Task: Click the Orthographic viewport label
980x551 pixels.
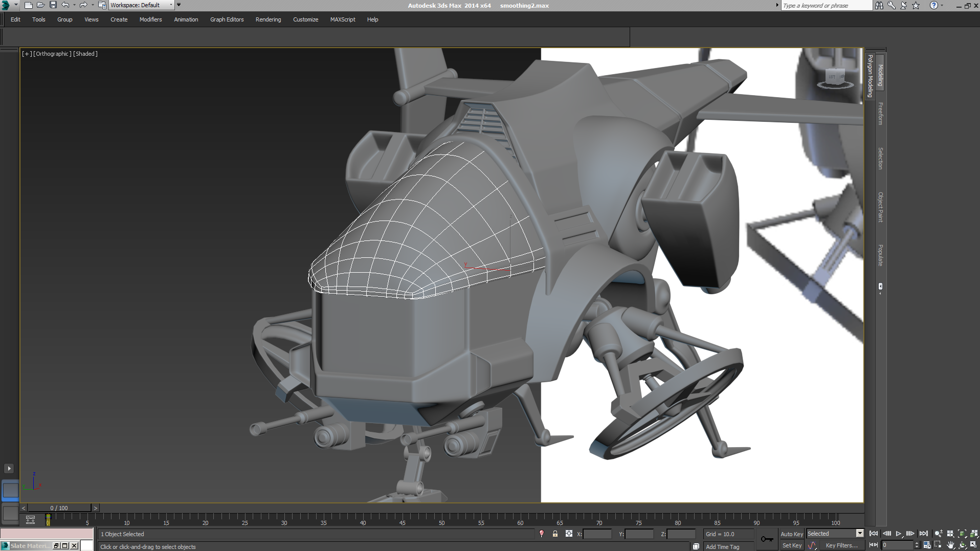Action: coord(52,54)
